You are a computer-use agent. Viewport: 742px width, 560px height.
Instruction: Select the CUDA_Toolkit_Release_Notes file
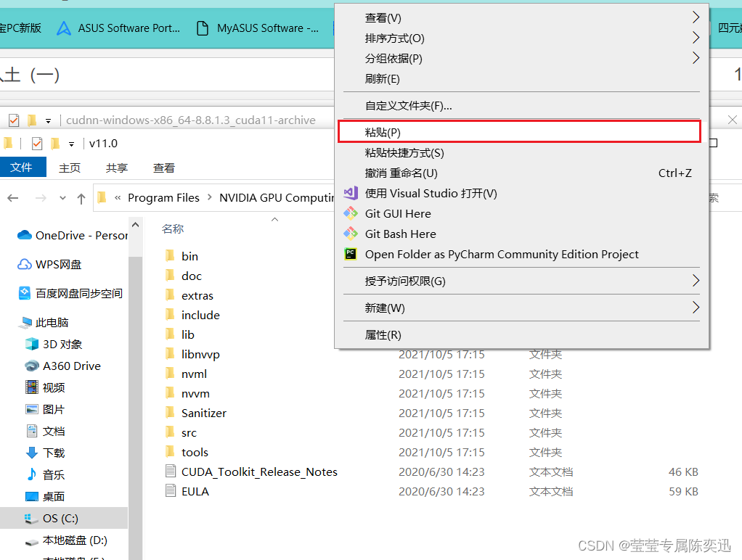(x=431, y=472)
